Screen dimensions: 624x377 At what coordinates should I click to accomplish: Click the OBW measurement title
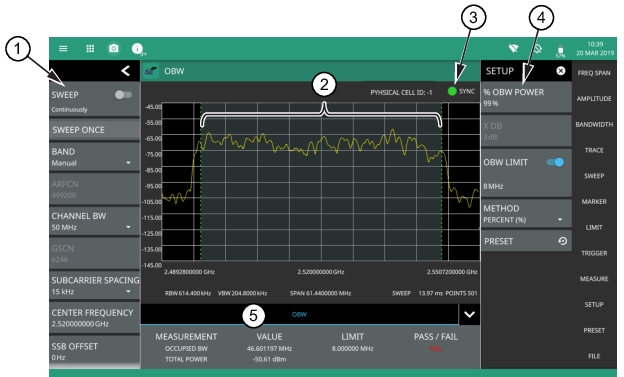point(174,71)
